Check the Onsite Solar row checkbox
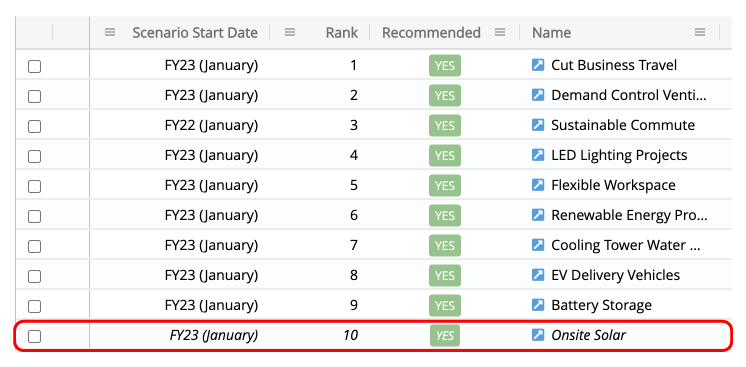The image size is (746, 367). pyautogui.click(x=34, y=337)
